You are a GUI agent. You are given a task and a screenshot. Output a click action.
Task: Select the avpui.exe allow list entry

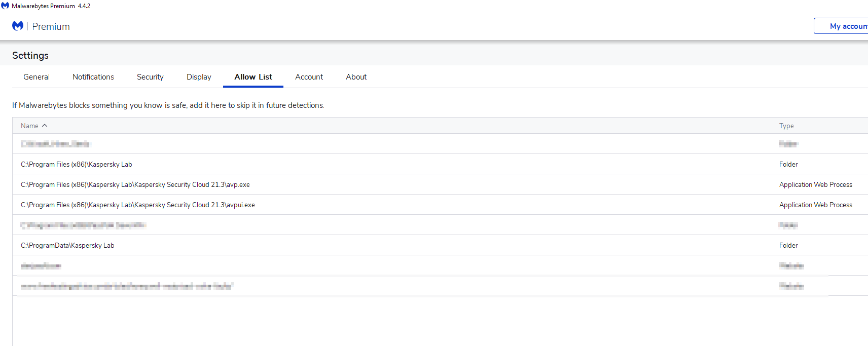pos(440,205)
